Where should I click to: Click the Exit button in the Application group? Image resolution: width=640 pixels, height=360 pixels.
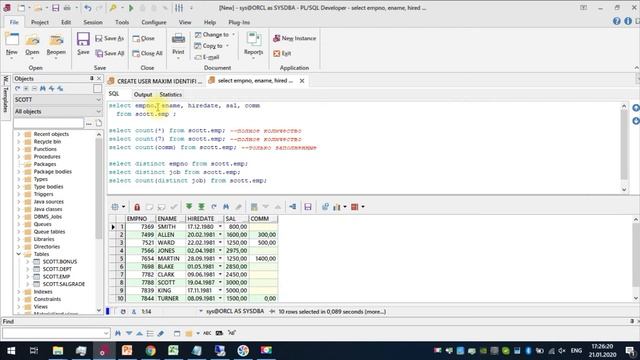point(282,53)
